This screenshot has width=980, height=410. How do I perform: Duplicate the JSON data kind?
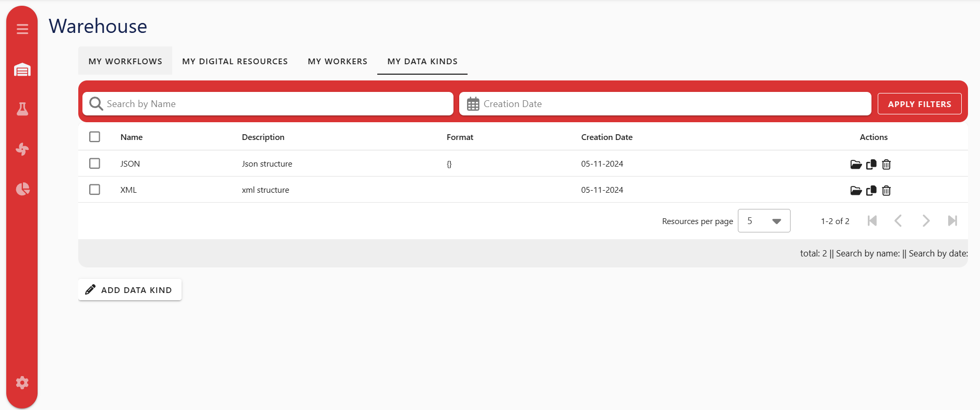(871, 165)
